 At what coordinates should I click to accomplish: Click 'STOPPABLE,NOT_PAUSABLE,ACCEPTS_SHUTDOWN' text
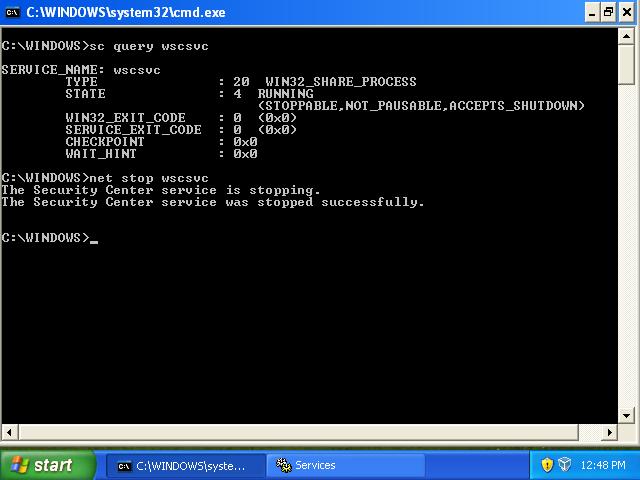click(421, 106)
